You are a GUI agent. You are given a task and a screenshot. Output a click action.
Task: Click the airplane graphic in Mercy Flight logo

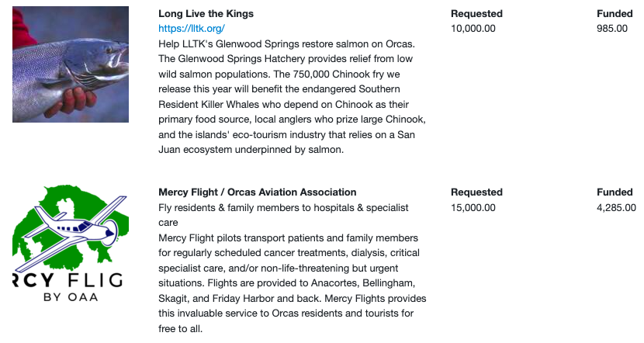(72, 230)
